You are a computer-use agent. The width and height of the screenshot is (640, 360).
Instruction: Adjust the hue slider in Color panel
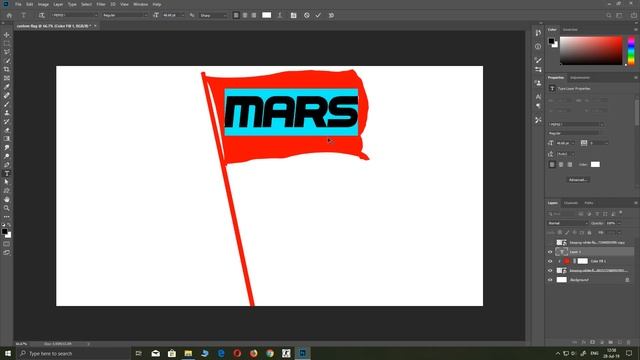[x=631, y=50]
